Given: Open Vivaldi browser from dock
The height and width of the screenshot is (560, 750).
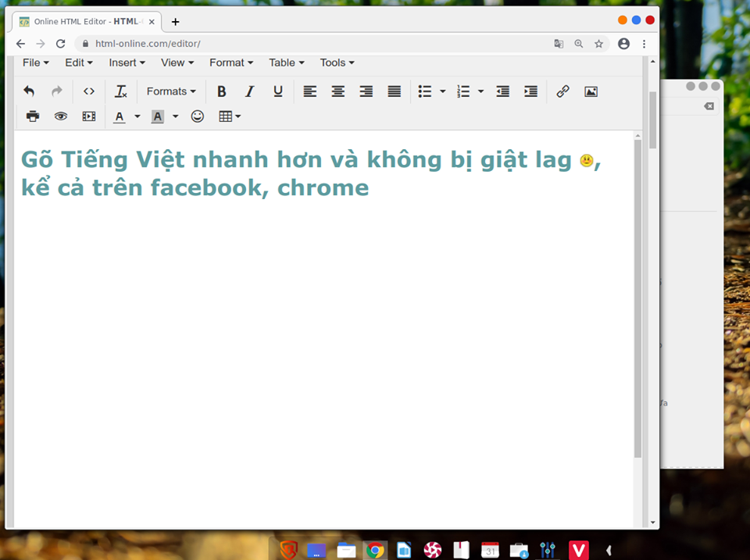Looking at the screenshot, I should (x=578, y=551).
